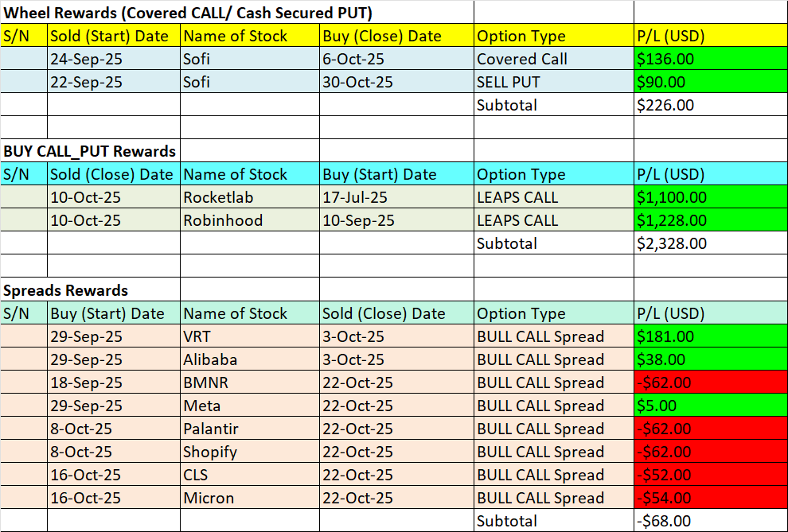Select the BMNR stock name cell

click(x=249, y=382)
